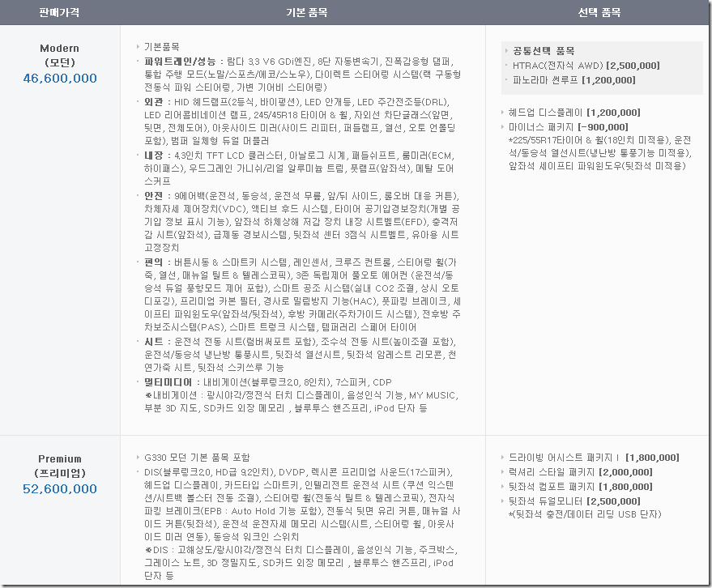The image size is (712, 588).
Task: Select the 뒷좌석 컴포트 패키지 option
Action: coord(579,487)
